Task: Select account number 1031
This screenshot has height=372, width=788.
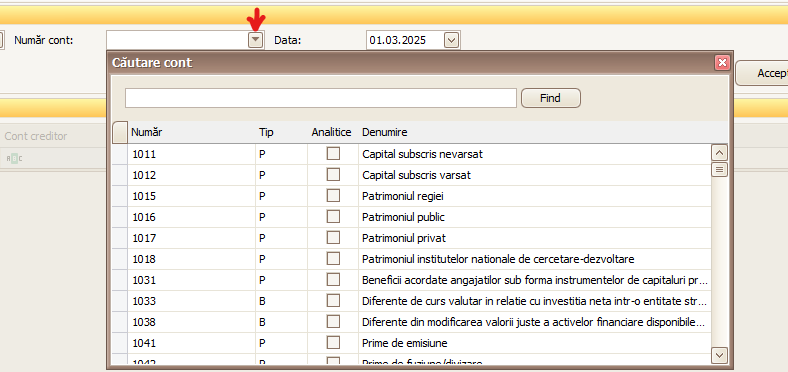Action: pos(191,281)
